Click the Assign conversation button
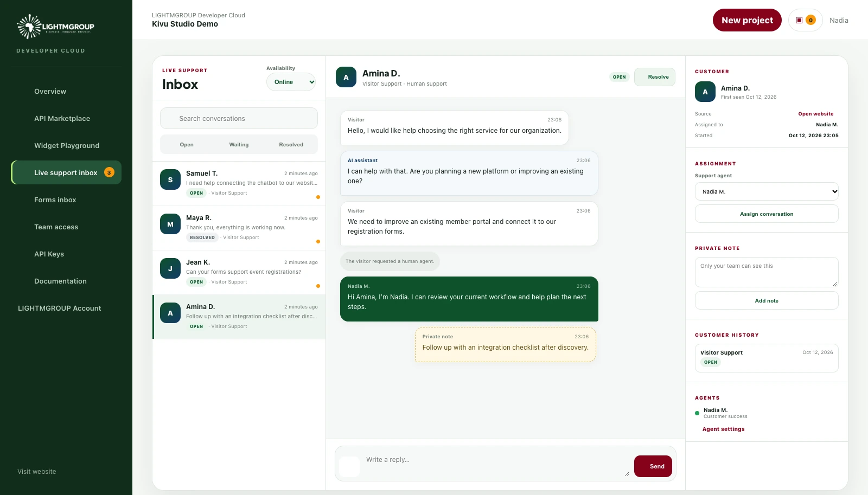The image size is (868, 495). pyautogui.click(x=767, y=214)
